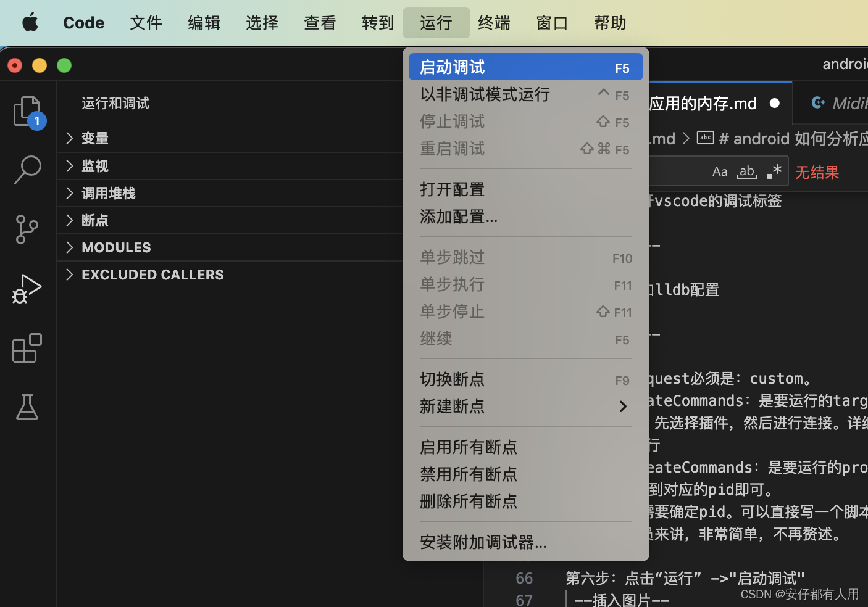Click the unsaved dot on the .md tab
The width and height of the screenshot is (868, 607).
[x=775, y=103]
